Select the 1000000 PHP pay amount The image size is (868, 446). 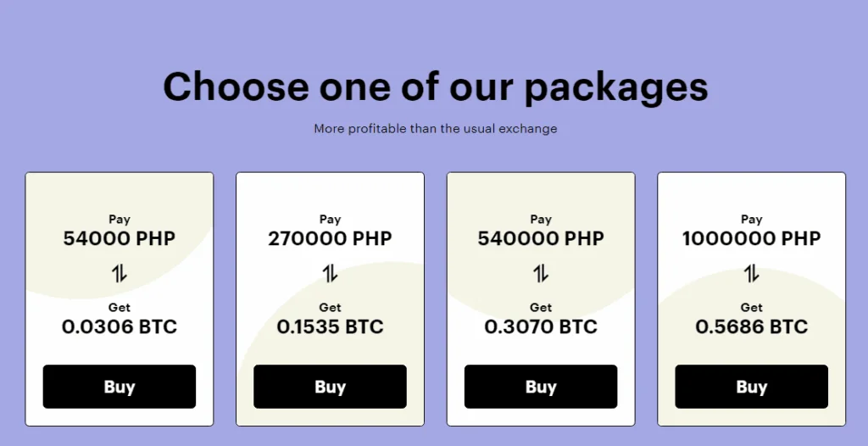point(752,238)
